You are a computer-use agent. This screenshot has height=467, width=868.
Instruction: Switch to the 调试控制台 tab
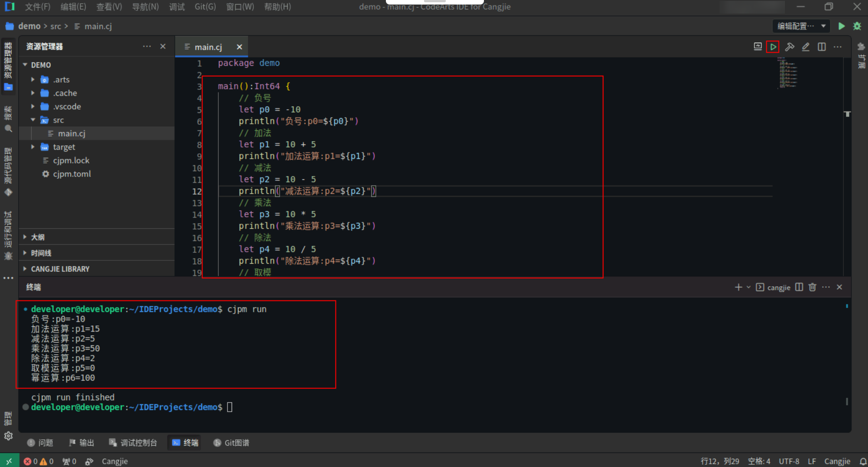coord(133,442)
